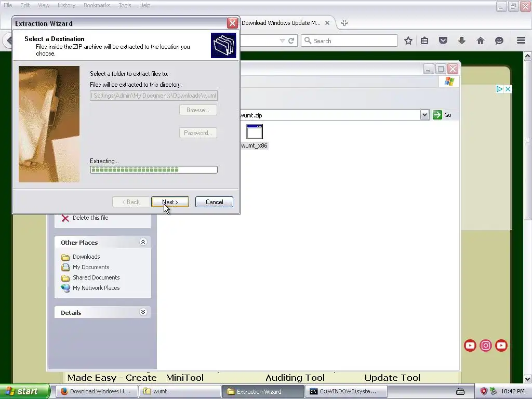Open Firefox hamburger menu
This screenshot has height=399, width=532.
click(521, 41)
